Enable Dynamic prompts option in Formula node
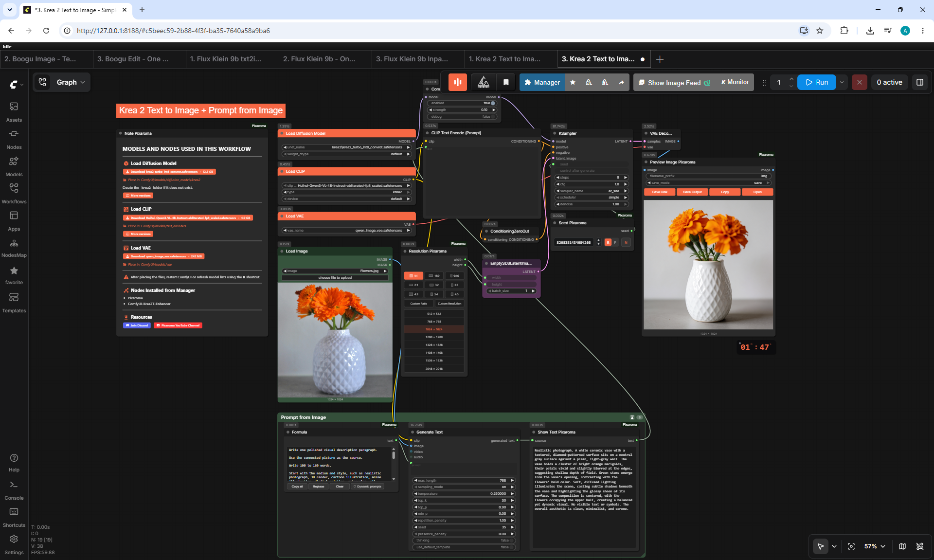Image resolution: width=934 pixels, height=560 pixels. [x=367, y=487]
